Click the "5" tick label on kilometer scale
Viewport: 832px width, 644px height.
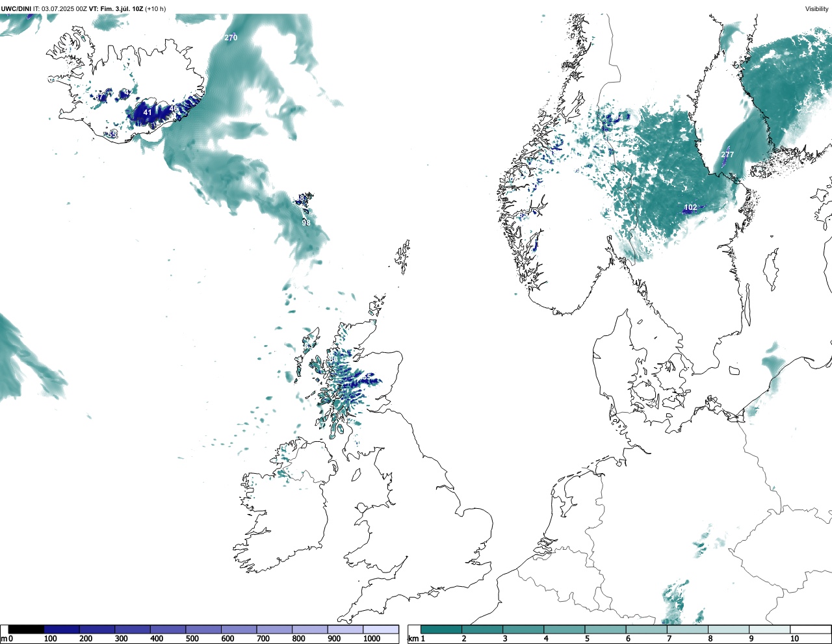(x=587, y=639)
